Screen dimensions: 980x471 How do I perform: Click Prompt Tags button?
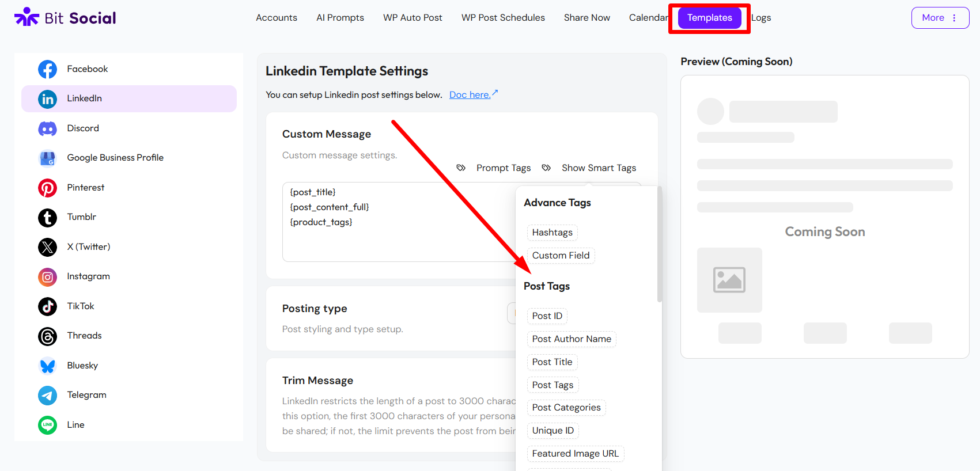click(x=504, y=168)
